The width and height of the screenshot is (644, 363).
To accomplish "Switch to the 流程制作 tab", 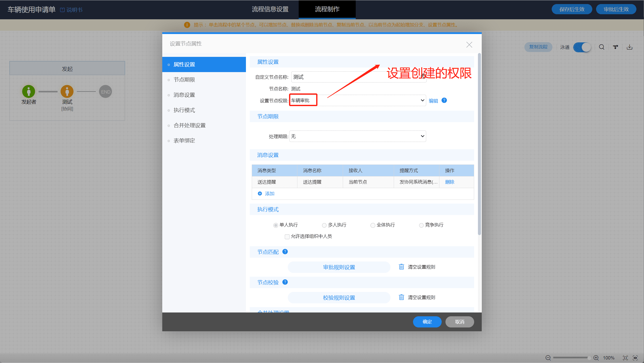I will point(327,9).
